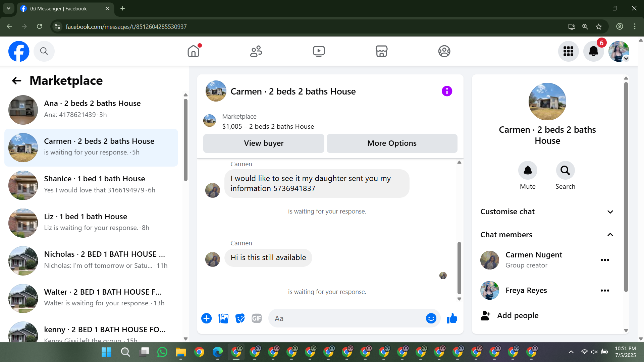The image size is (644, 362).
Task: Open conversation information purple icon
Action: tap(447, 91)
